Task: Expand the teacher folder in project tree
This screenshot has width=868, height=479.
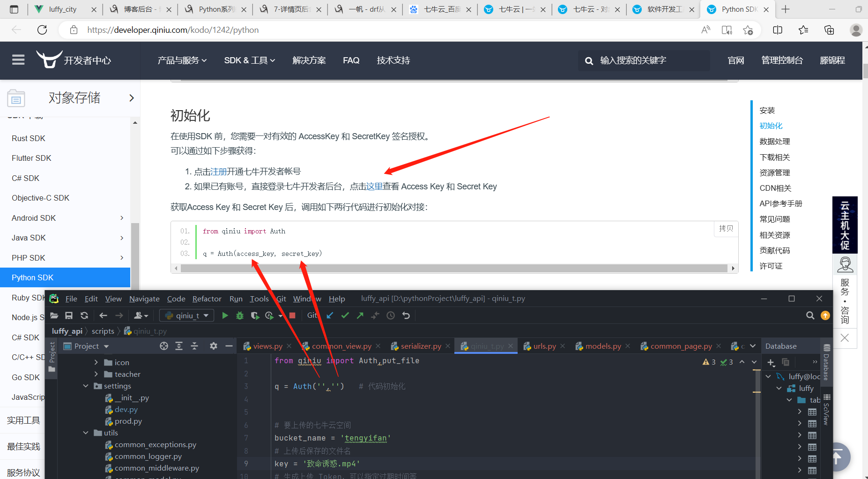Action: click(x=96, y=374)
